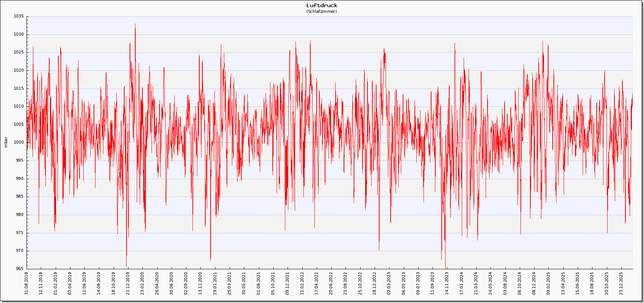The width and height of the screenshot is (644, 303).
Task: Click the 980 y-axis tick label
Action: point(19,215)
